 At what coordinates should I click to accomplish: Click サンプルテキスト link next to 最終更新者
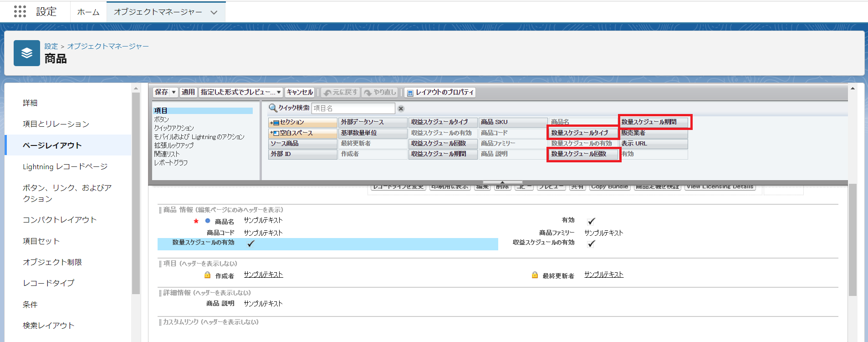coord(604,275)
